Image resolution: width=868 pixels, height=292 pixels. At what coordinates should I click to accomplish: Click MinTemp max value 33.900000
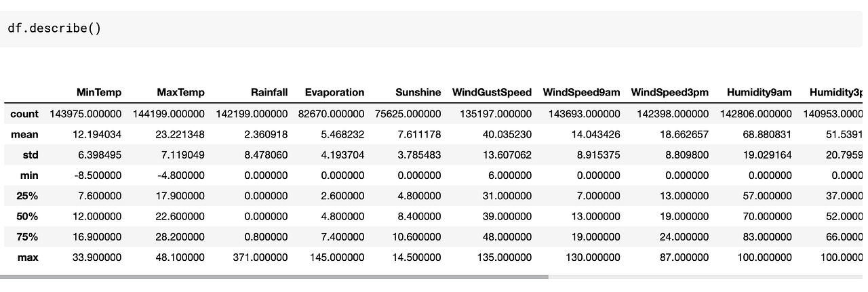[98, 257]
